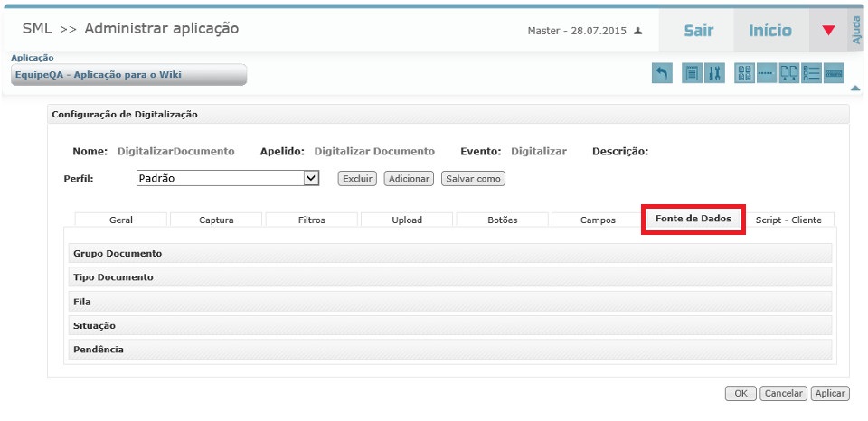Screen dimensions: 868x421
Task: Click the ruler bar toolbar icon
Action: [834, 74]
